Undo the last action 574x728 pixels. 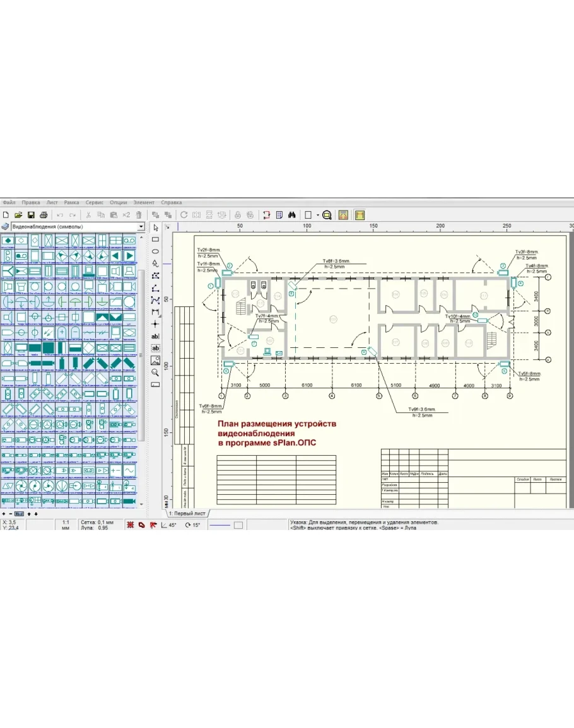[60, 215]
